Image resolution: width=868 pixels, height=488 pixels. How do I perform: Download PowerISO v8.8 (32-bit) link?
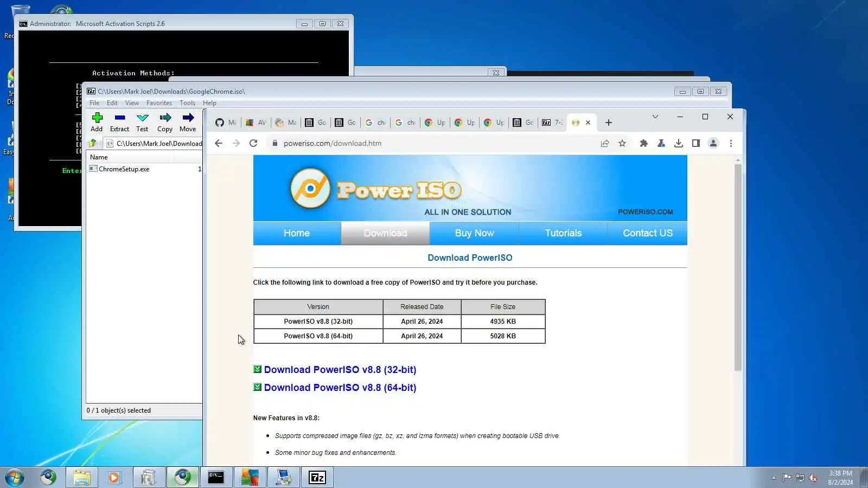(340, 370)
